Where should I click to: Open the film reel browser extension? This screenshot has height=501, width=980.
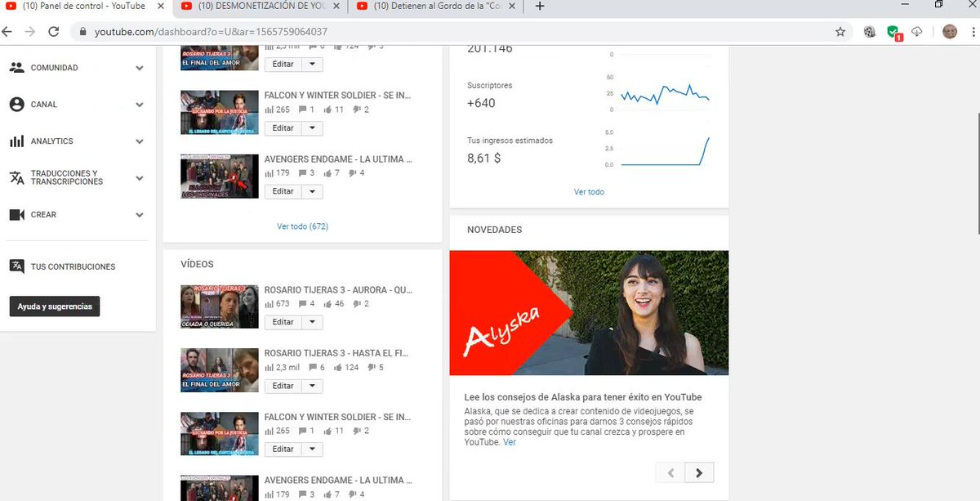870,32
